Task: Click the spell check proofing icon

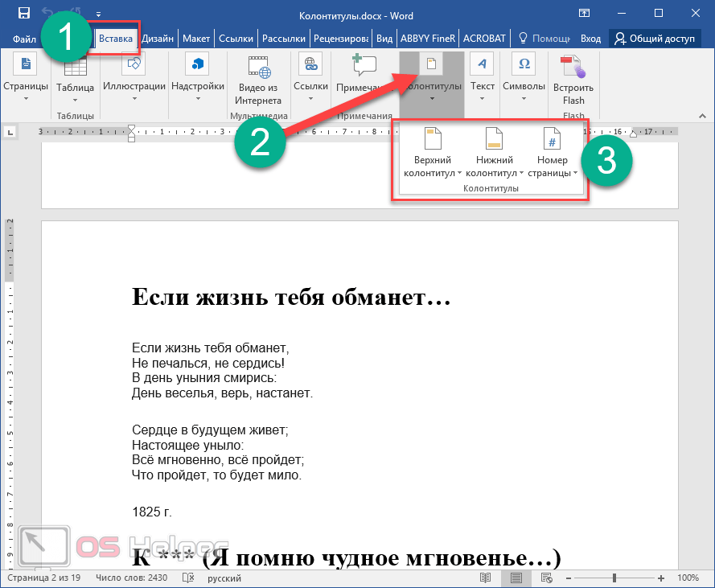Action: point(188,578)
